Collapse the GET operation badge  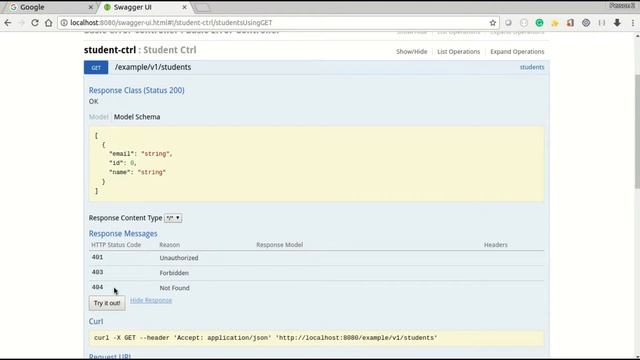pos(96,67)
